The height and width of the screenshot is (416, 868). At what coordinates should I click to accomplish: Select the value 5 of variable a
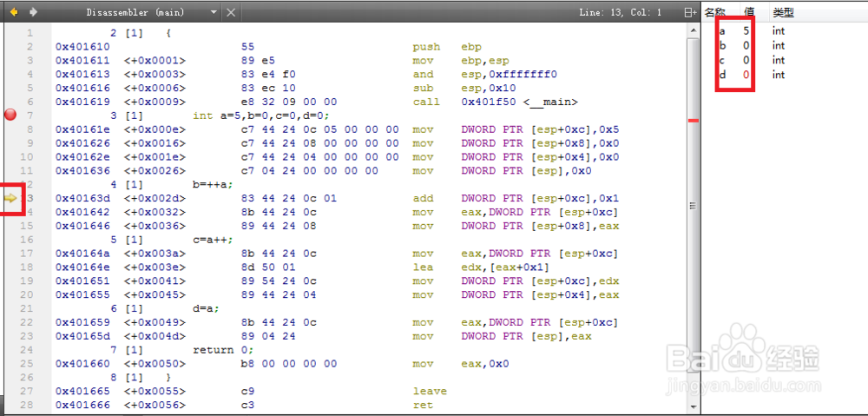coord(746,31)
